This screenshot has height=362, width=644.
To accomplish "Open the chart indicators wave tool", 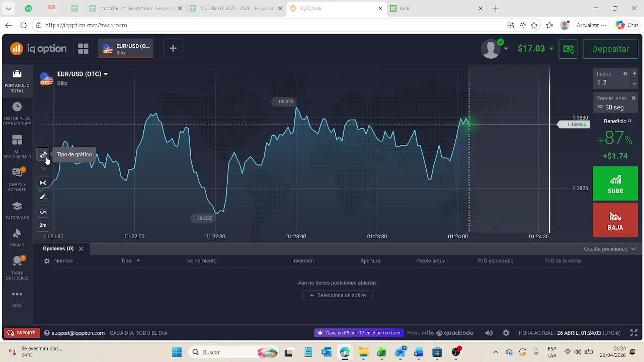I will point(43,212).
